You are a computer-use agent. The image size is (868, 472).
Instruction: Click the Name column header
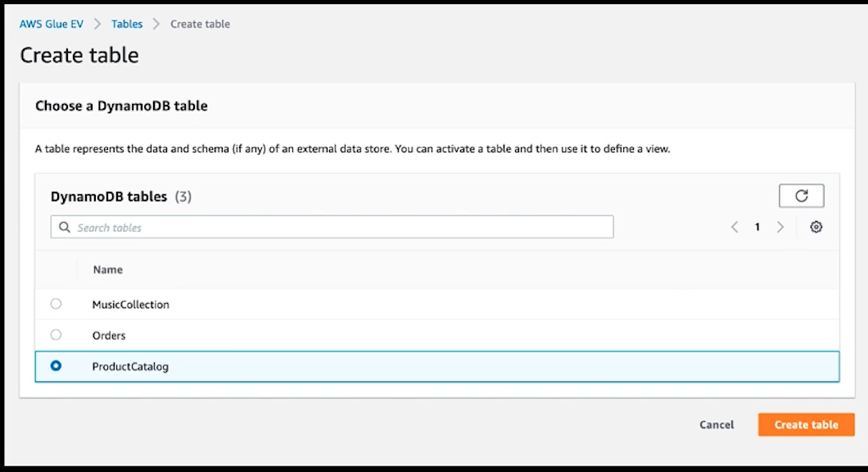coord(108,270)
